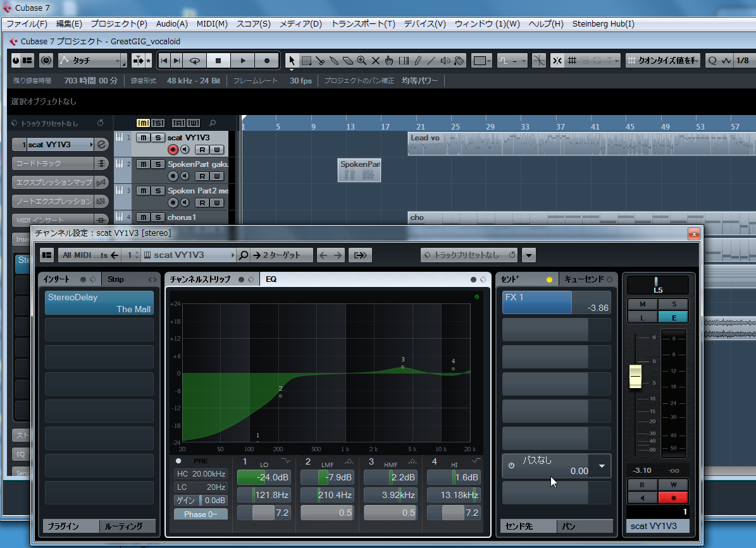Record-enable the scat VY1V3 track
This screenshot has width=756, height=548.
(x=173, y=150)
